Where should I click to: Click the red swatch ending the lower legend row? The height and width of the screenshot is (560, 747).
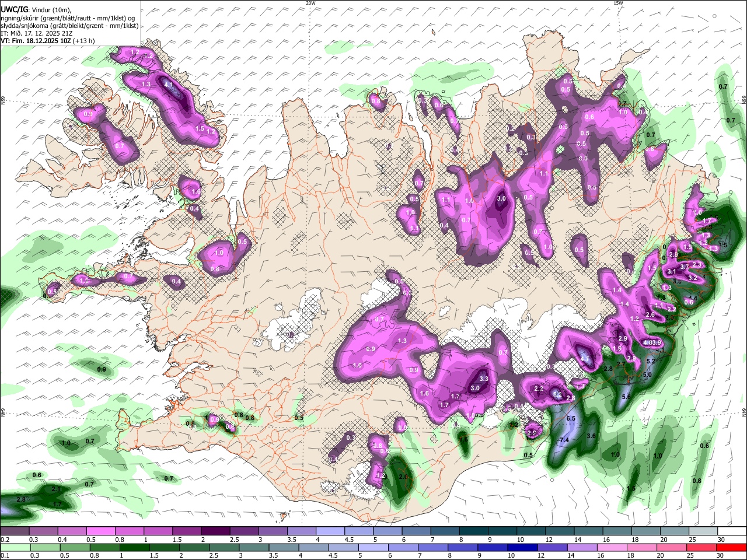pyautogui.click(x=732, y=547)
